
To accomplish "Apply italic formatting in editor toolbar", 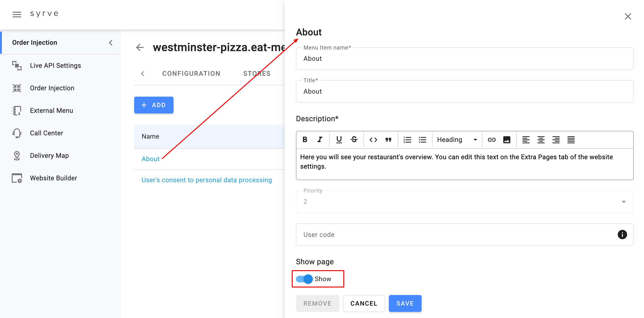I will point(319,140).
